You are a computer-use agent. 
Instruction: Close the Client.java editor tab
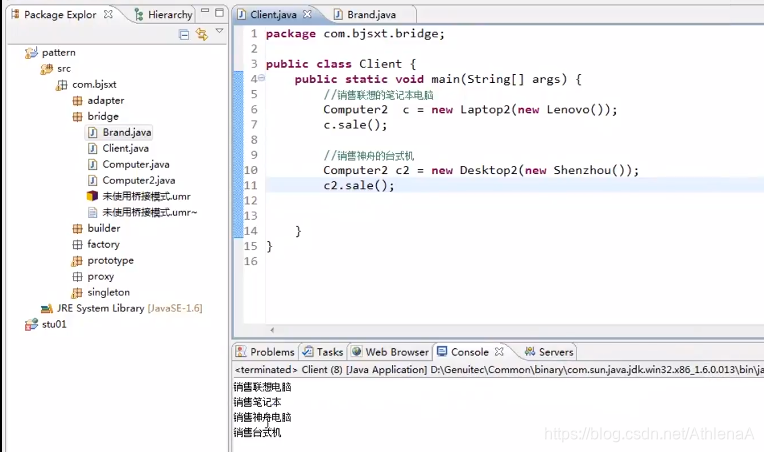[x=307, y=14]
